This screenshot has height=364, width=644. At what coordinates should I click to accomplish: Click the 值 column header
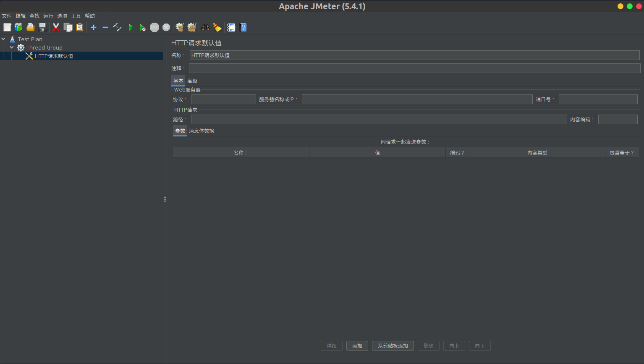(377, 153)
